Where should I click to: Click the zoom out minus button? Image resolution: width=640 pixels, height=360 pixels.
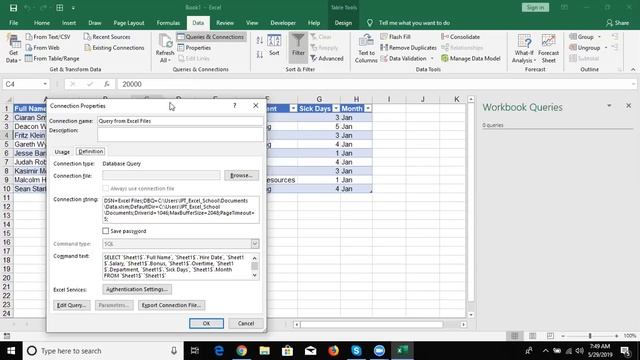(x=563, y=336)
